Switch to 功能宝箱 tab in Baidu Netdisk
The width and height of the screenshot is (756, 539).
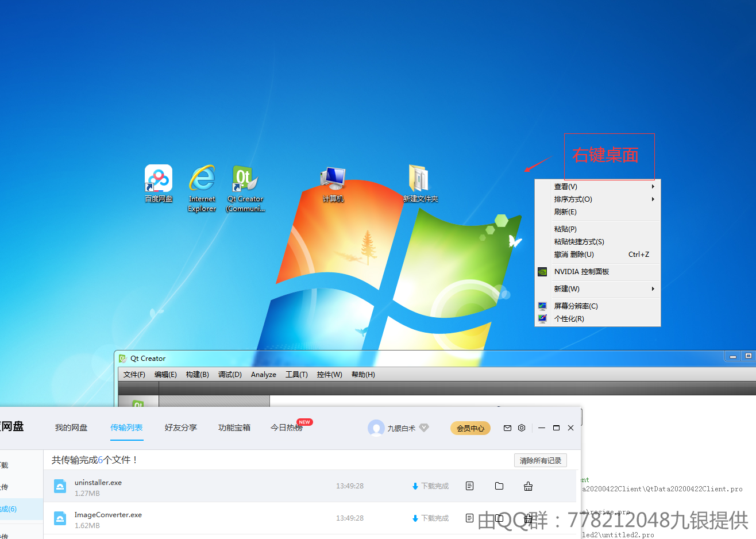234,428
